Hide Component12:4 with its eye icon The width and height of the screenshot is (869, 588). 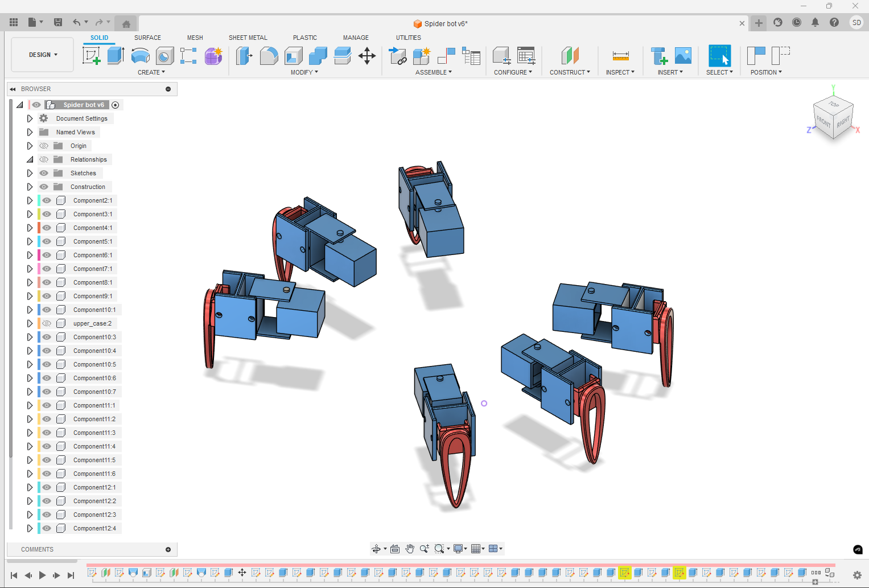(47, 528)
